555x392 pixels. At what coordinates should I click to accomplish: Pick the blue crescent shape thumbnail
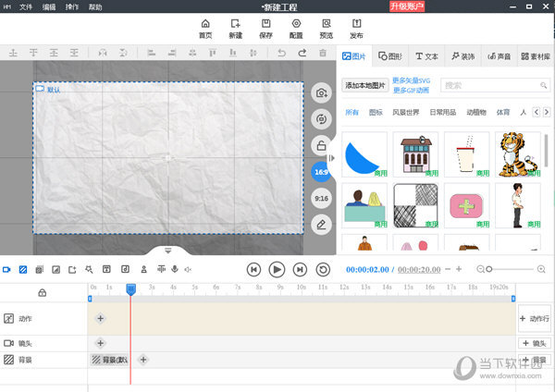[364, 154]
